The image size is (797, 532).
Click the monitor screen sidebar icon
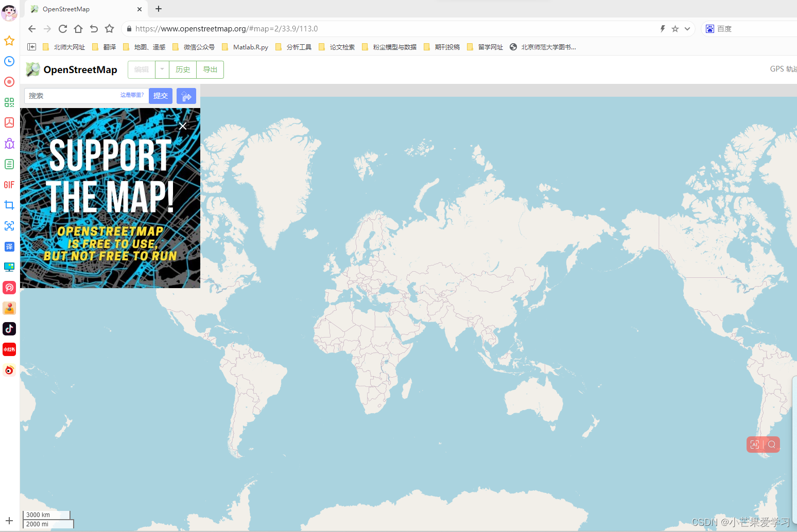pyautogui.click(x=9, y=267)
